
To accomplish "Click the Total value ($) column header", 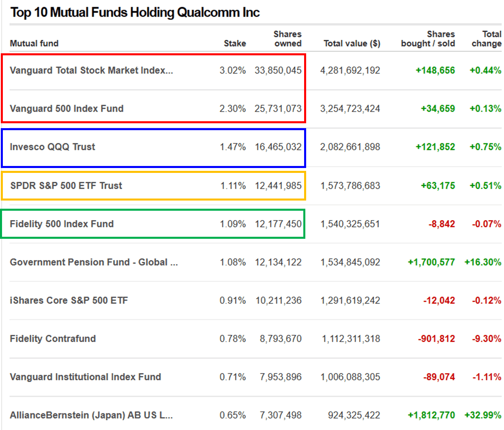I will [x=352, y=43].
